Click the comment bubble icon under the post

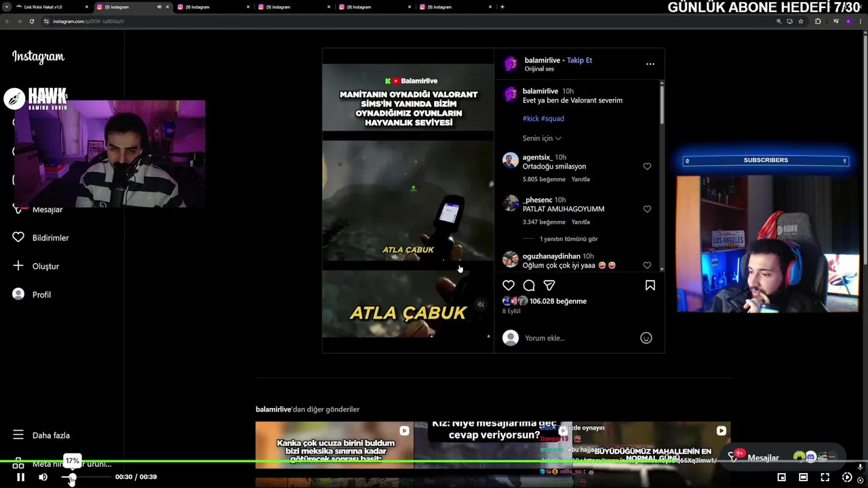tap(529, 285)
